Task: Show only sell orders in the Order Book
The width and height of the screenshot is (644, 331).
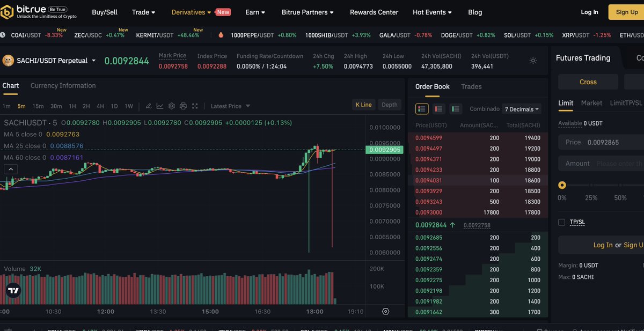Action: click(x=438, y=108)
